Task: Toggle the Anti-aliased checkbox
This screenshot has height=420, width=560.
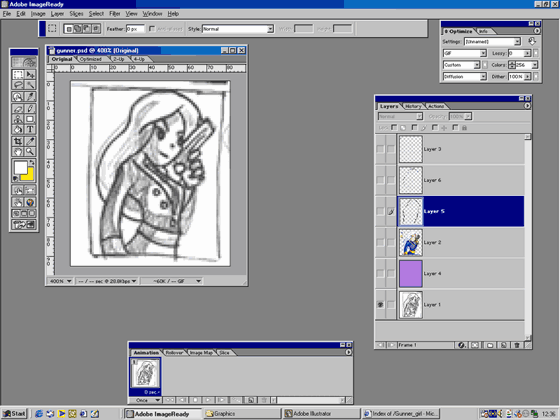Action: coord(152,29)
